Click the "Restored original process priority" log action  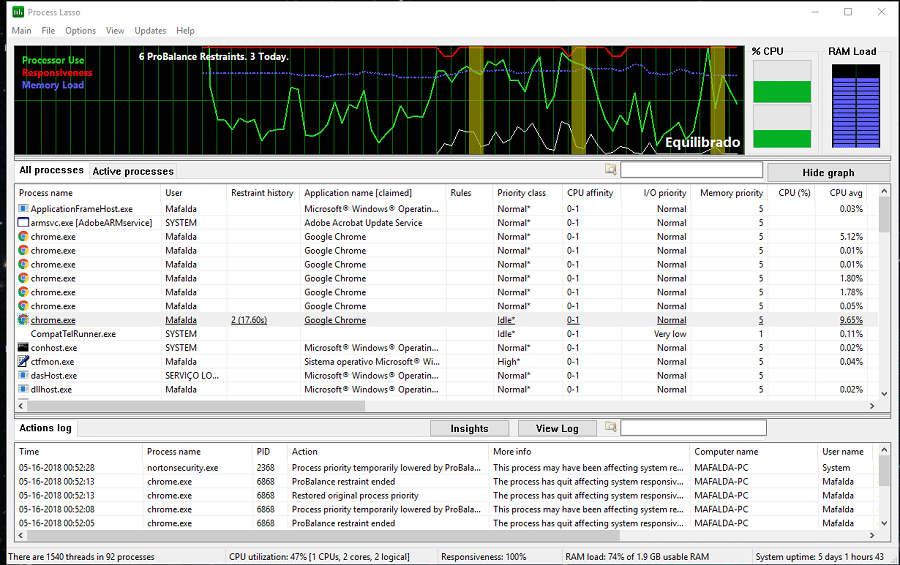click(355, 496)
